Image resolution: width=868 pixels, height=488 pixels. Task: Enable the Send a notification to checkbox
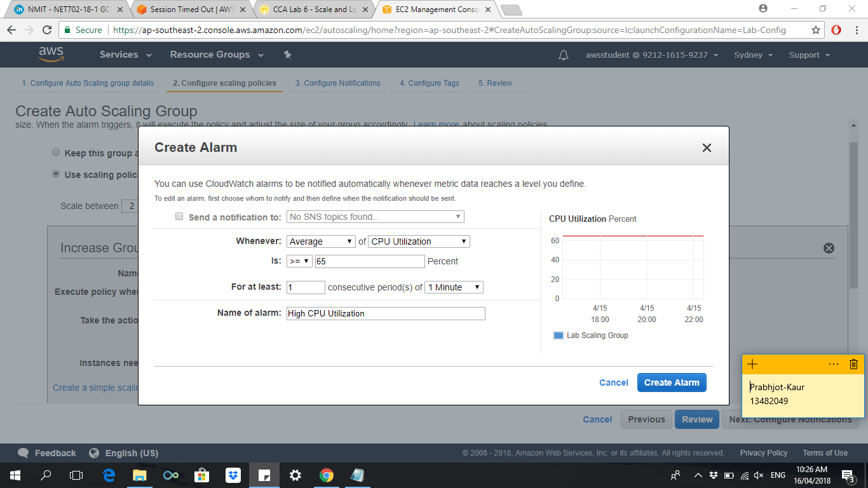click(x=179, y=216)
